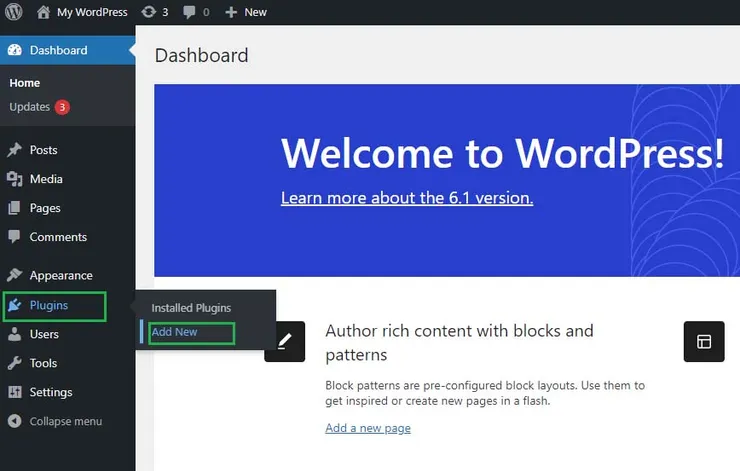Screen dimensions: 740x471
Task: Click the plus icon beside New
Action: (231, 12)
